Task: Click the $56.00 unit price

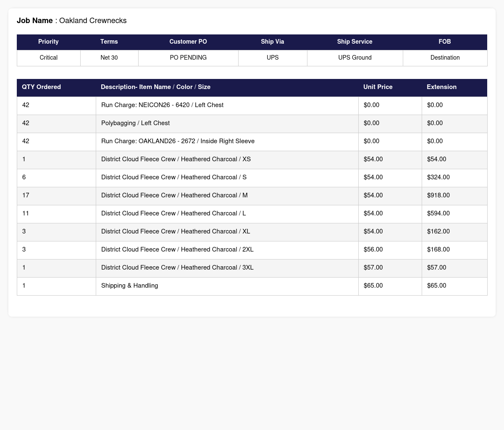Action: (373, 249)
